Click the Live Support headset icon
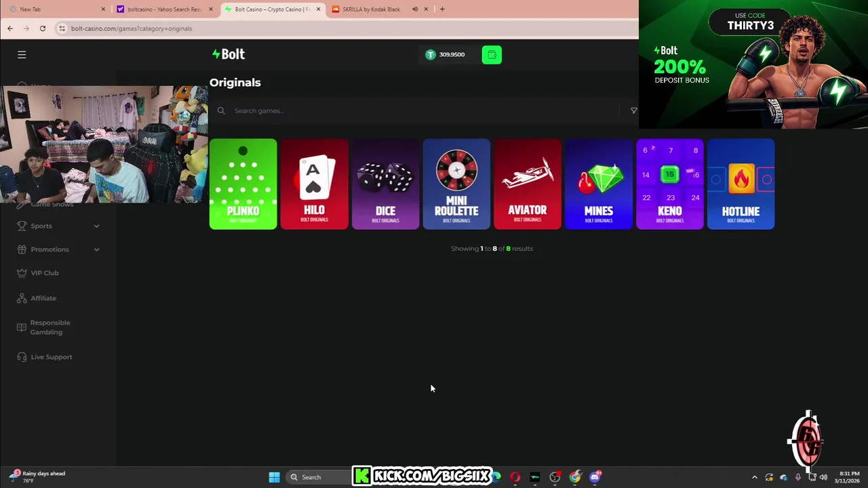Viewport: 868px width, 488px height. coord(22,357)
